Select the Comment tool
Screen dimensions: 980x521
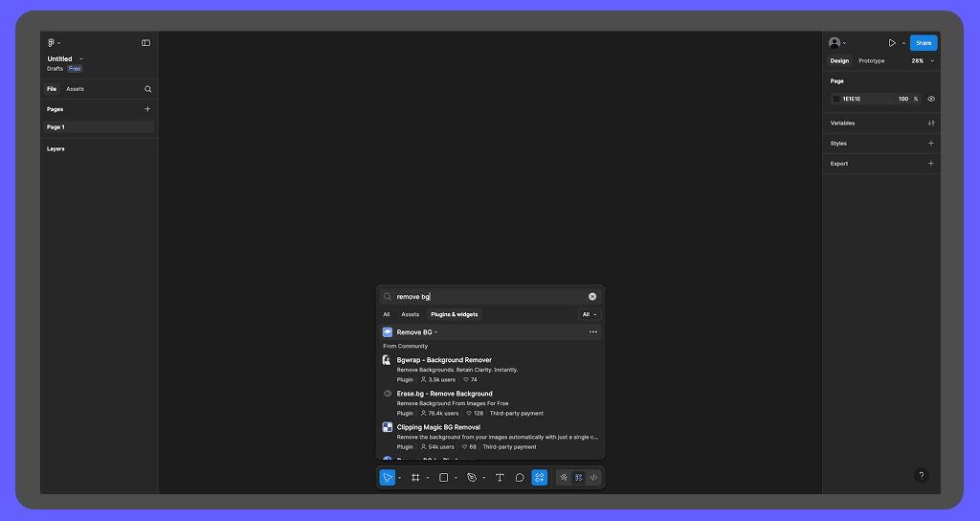[x=520, y=477]
